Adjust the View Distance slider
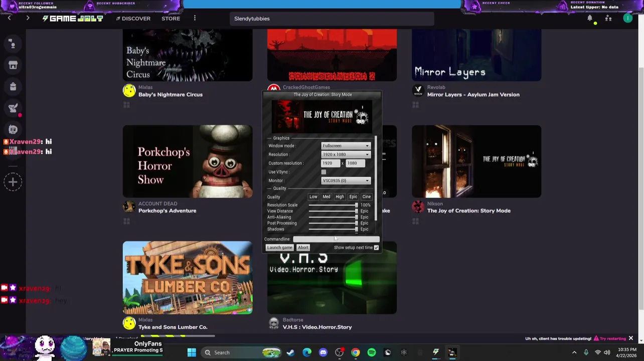Image resolution: width=644 pixels, height=361 pixels. (333, 211)
